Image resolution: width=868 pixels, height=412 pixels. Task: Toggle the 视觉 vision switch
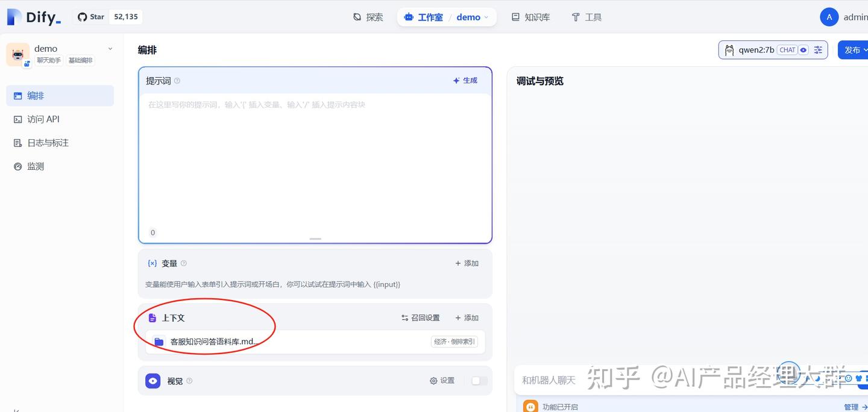(479, 381)
